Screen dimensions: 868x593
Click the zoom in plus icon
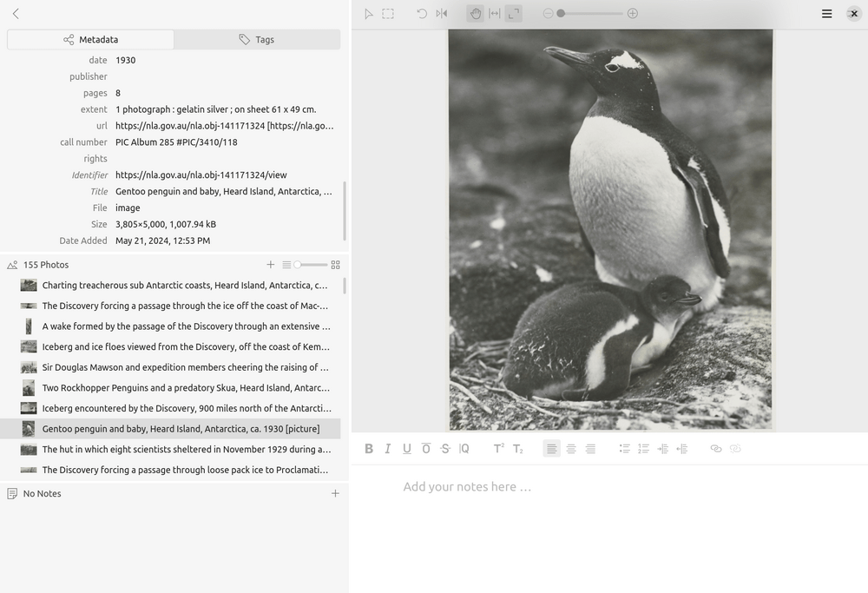[633, 13]
